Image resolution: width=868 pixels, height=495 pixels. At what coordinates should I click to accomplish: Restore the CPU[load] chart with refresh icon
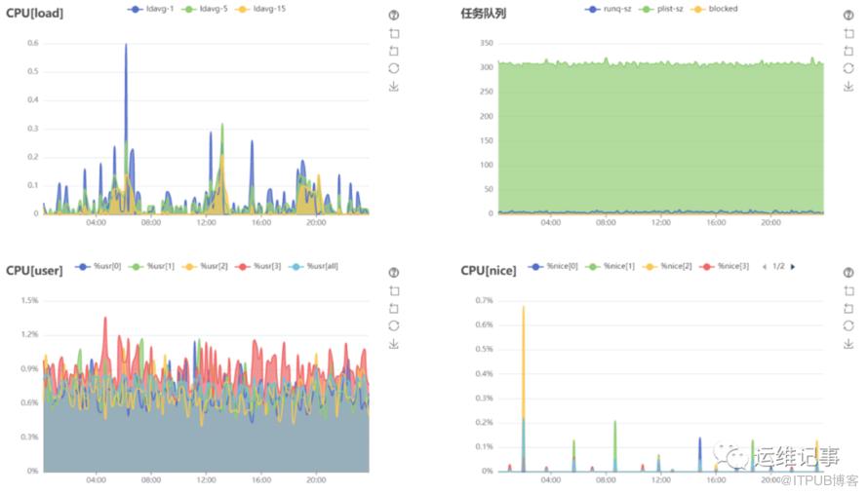(394, 68)
